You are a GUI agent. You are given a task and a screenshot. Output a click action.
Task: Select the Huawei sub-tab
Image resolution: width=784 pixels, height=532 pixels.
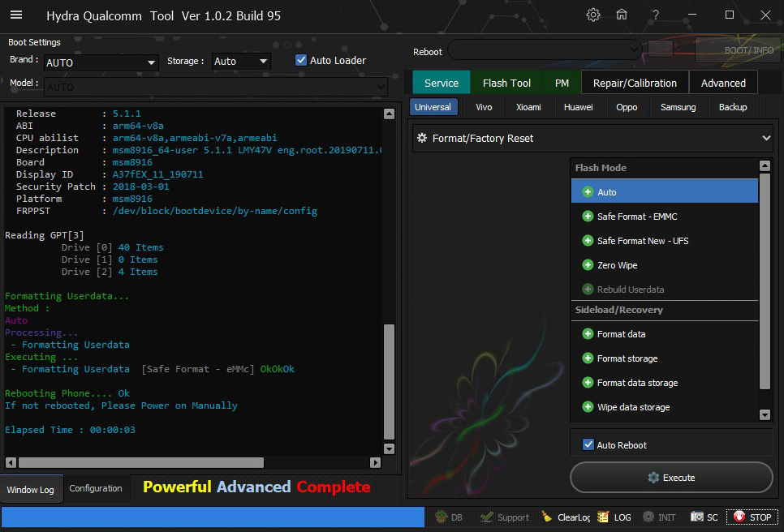click(579, 107)
